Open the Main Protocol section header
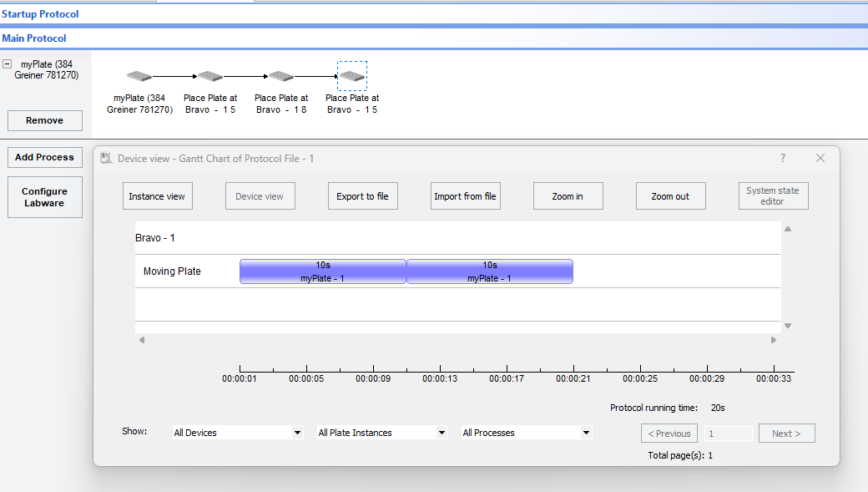 [x=34, y=38]
